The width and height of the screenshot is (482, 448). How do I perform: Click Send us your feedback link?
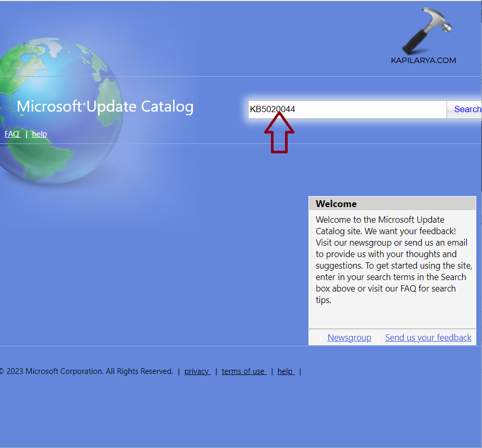[x=428, y=337]
